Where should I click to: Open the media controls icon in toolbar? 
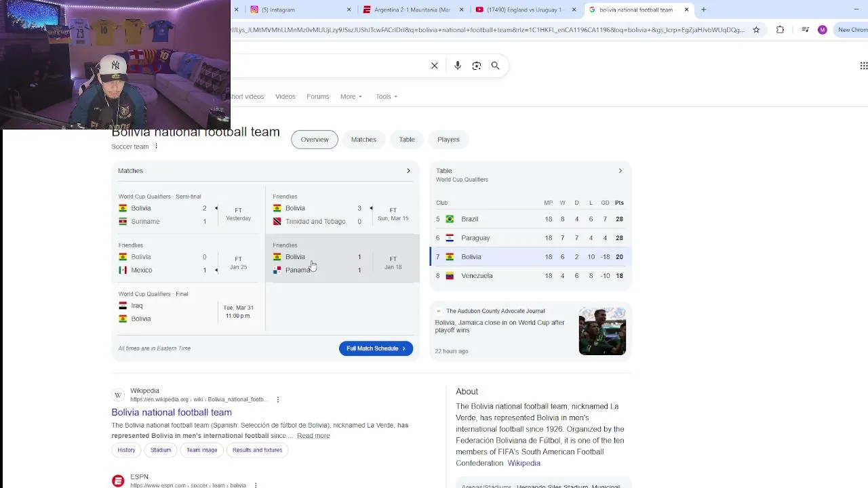point(805,30)
